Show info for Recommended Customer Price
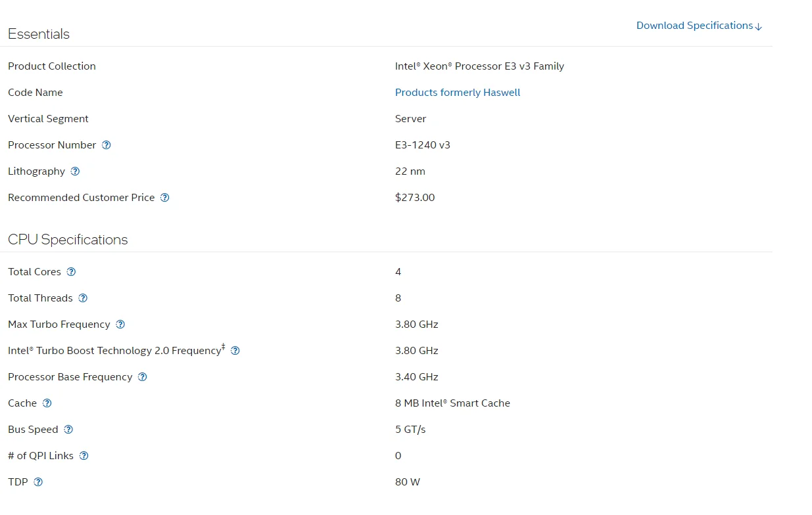The width and height of the screenshot is (812, 515). pos(165,198)
